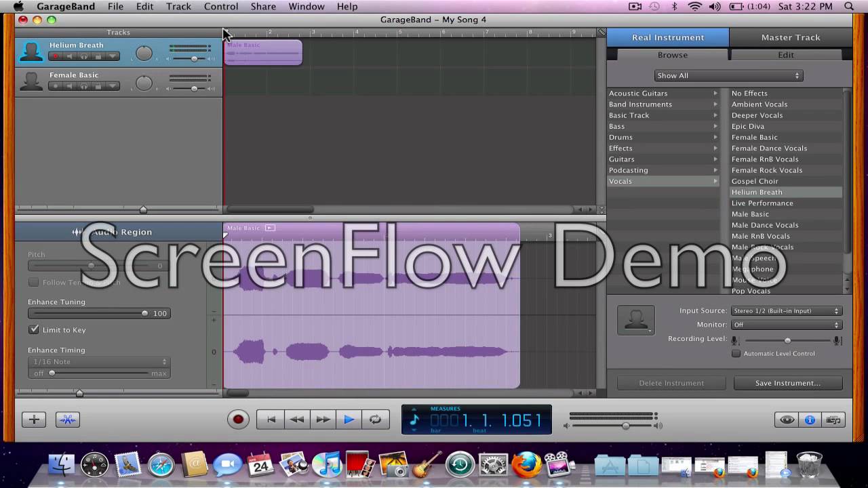Open the Track menu
This screenshot has width=868, height=488.
point(178,7)
